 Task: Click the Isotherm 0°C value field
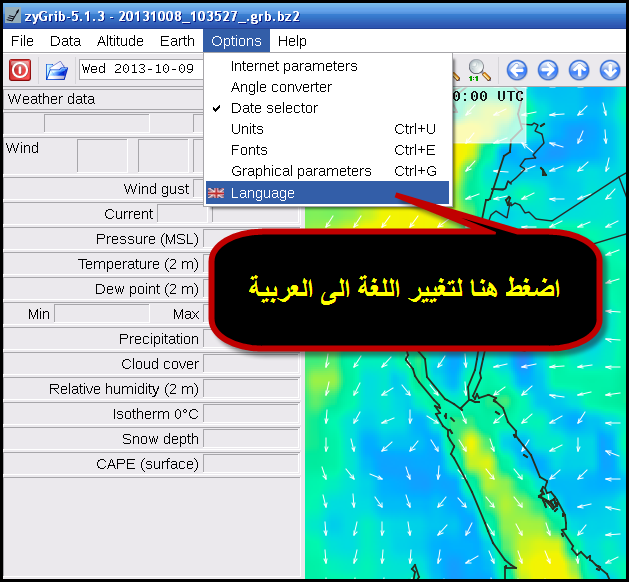point(251,414)
